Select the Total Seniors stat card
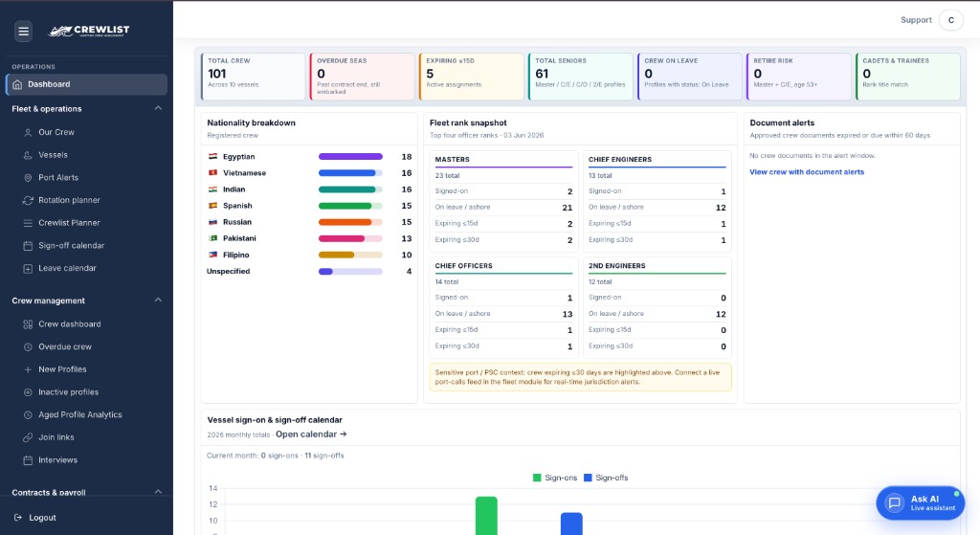The height and width of the screenshot is (535, 980). (x=581, y=77)
